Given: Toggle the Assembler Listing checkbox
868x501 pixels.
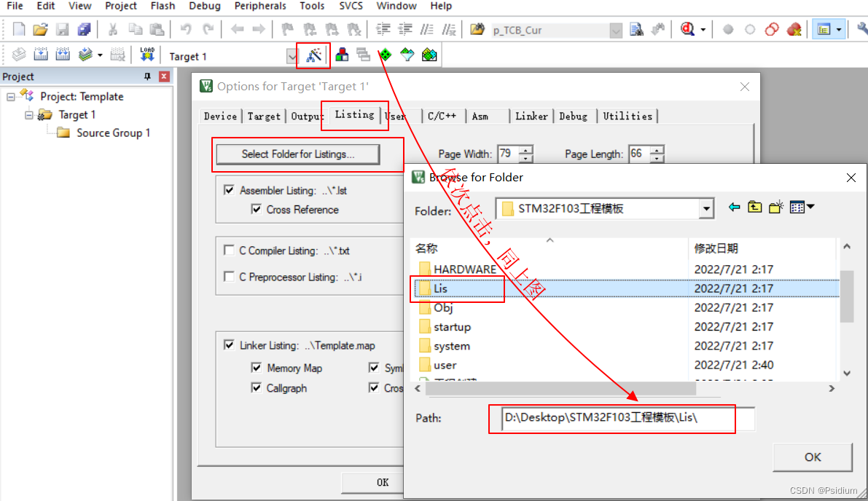Looking at the screenshot, I should (x=229, y=190).
